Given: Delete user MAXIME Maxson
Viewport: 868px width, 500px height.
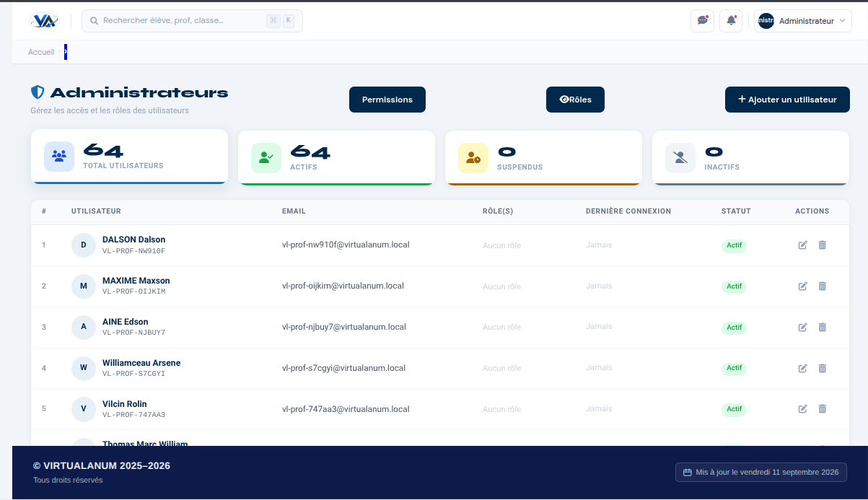Looking at the screenshot, I should tap(822, 286).
